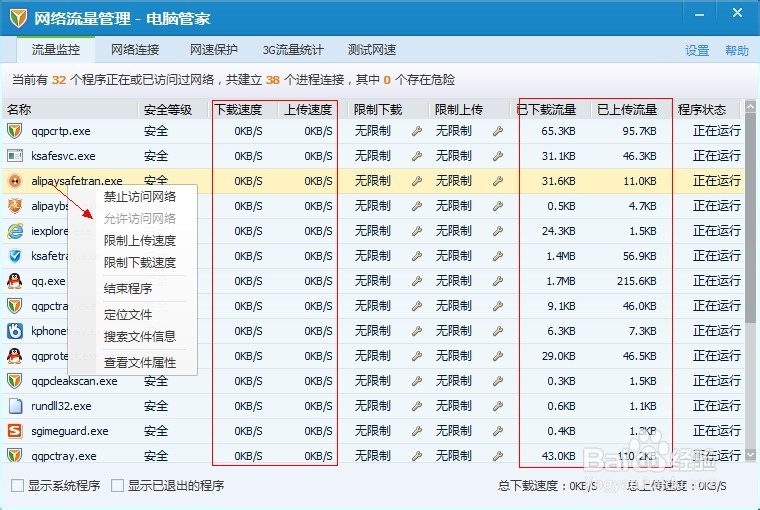Click the ksafetray blue shield icon

[15, 256]
